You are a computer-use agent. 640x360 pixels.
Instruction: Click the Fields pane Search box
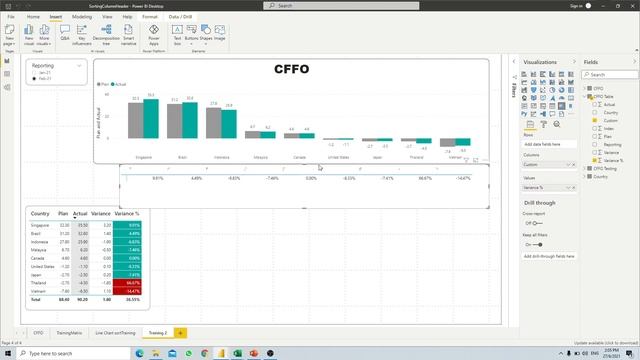tap(610, 75)
